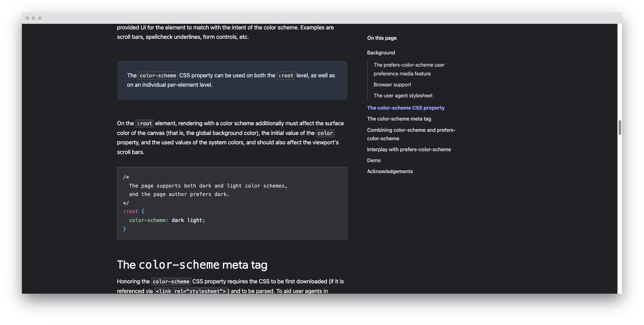
Task: Click the color-scheme code chip in the callout
Action: (158, 75)
